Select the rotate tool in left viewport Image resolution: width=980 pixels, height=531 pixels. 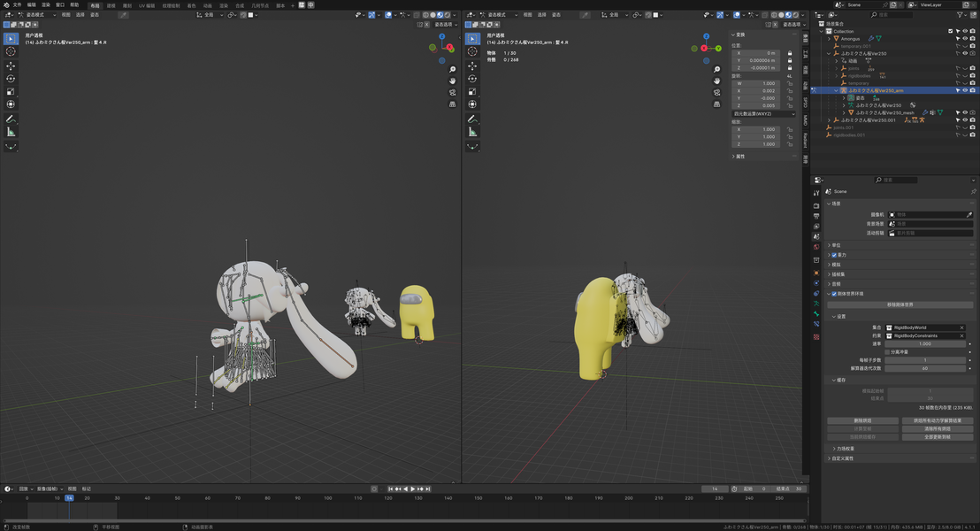coord(11,79)
